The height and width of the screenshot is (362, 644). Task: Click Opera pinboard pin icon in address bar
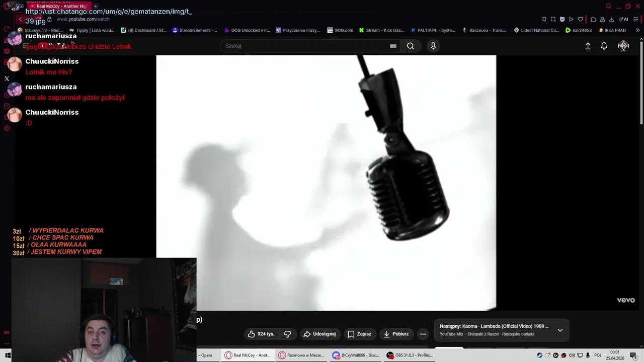coord(544,19)
